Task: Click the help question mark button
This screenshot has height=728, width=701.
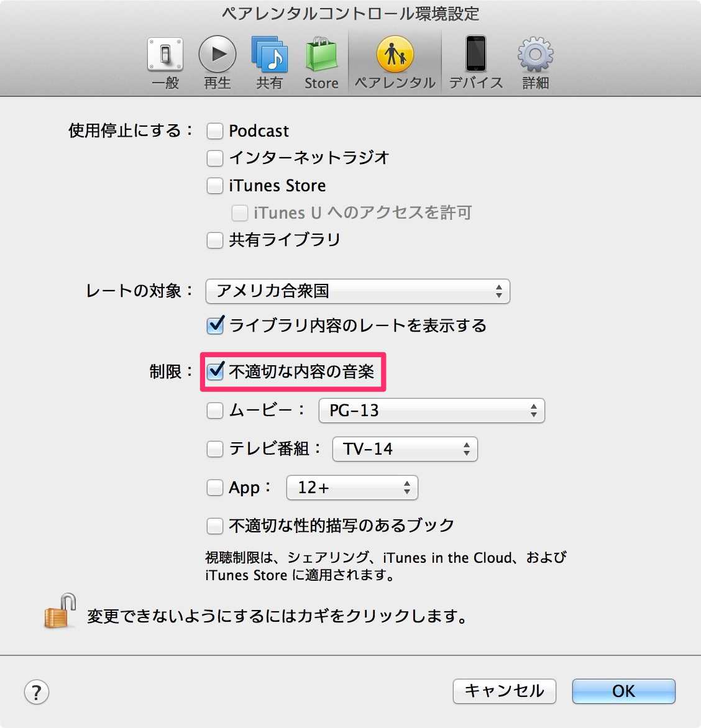Action: point(36,692)
